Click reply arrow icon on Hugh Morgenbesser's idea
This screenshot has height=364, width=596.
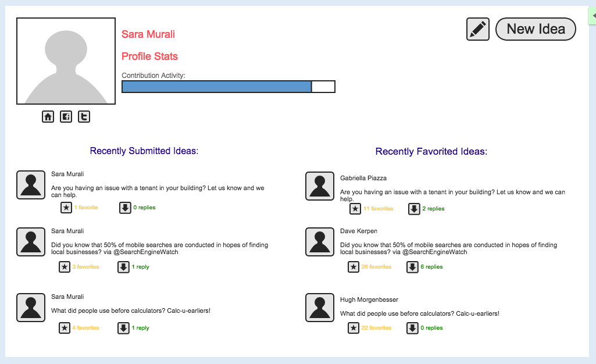click(x=412, y=328)
